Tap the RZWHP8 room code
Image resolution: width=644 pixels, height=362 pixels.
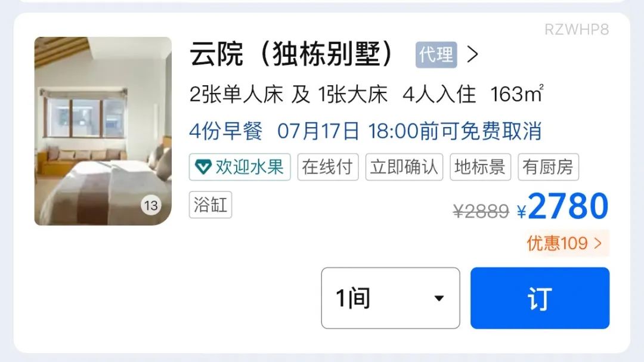[x=577, y=30]
